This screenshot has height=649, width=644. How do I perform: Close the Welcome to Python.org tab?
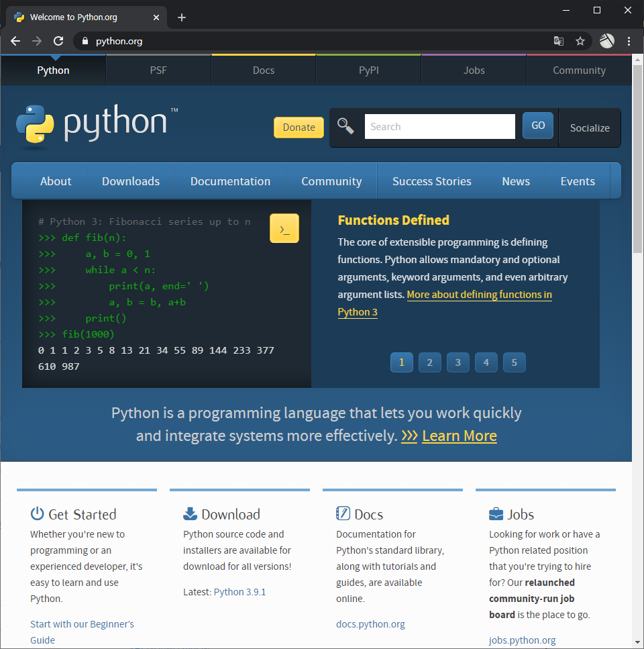pyautogui.click(x=156, y=17)
